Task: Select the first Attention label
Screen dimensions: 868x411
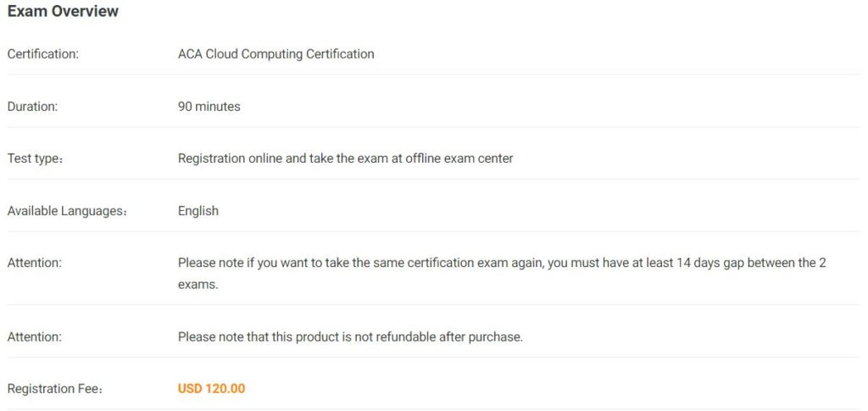Action: [34, 264]
